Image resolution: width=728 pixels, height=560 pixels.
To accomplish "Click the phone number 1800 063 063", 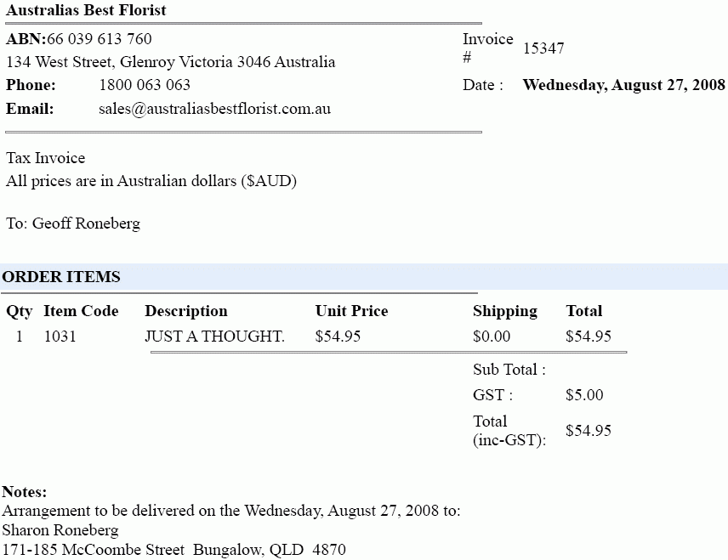I will point(145,85).
